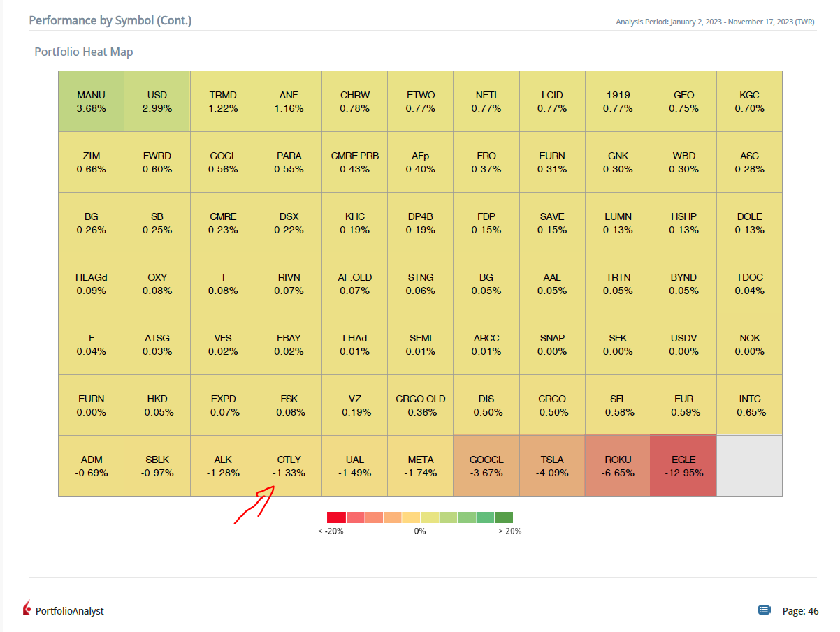This screenshot has height=632, width=840.
Task: Select the AFp 0.40% cell
Action: [x=421, y=162]
